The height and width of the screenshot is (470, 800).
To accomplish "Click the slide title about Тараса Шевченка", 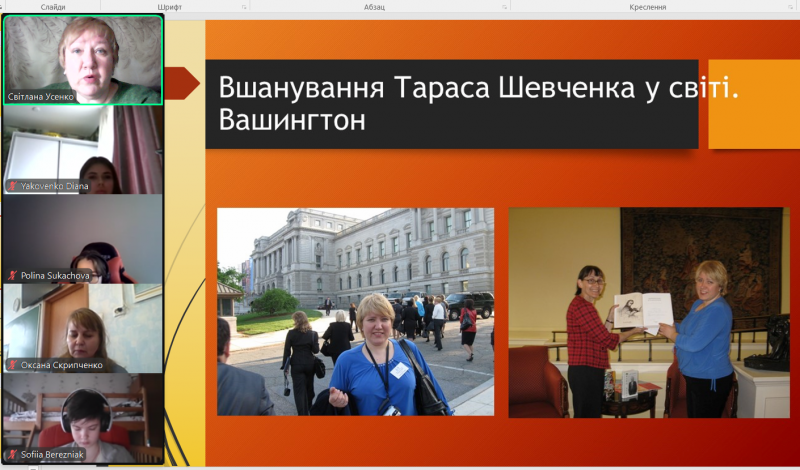I will [451, 104].
